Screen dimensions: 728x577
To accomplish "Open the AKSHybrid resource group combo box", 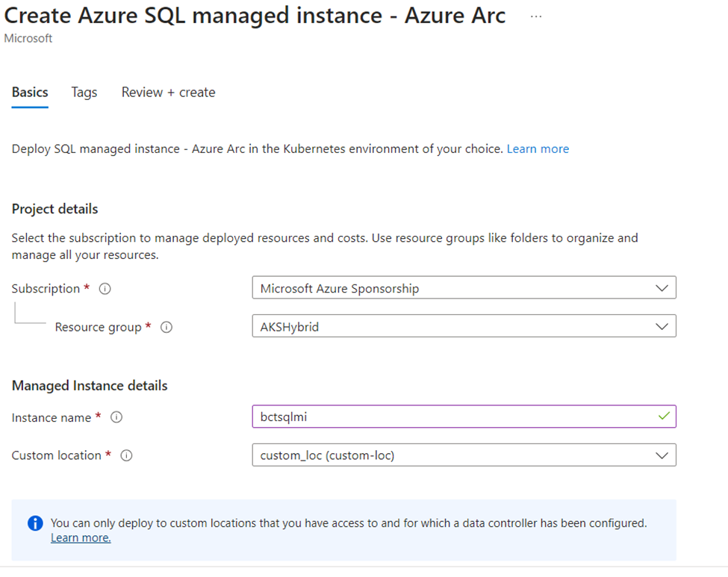I will tap(464, 326).
